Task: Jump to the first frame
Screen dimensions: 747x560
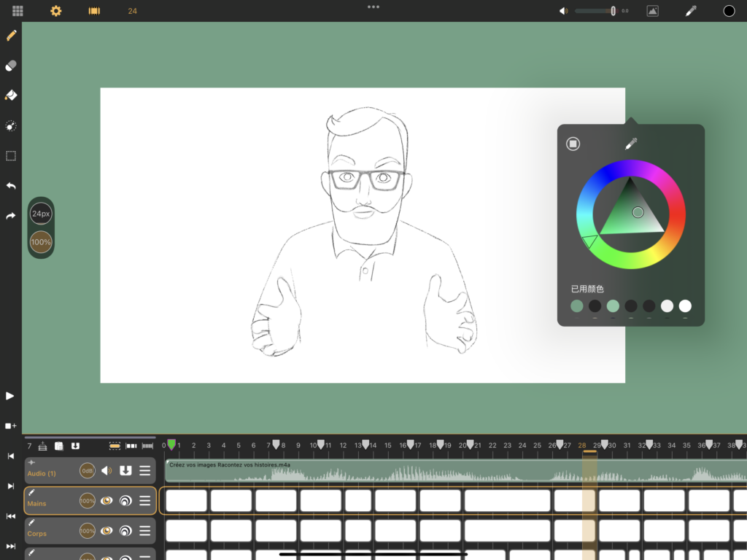Action: pyautogui.click(x=10, y=456)
